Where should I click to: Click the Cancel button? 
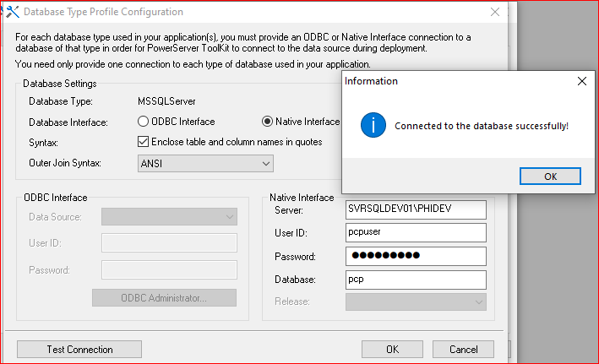[463, 349]
